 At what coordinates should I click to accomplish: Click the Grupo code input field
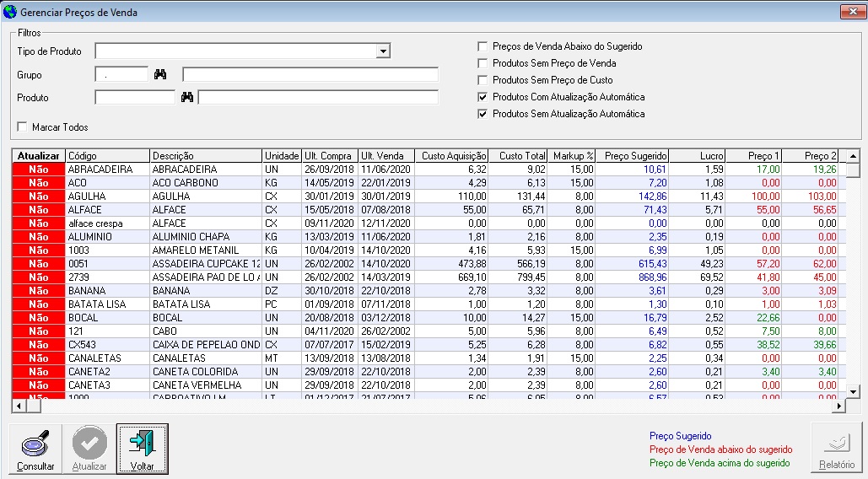(x=121, y=75)
